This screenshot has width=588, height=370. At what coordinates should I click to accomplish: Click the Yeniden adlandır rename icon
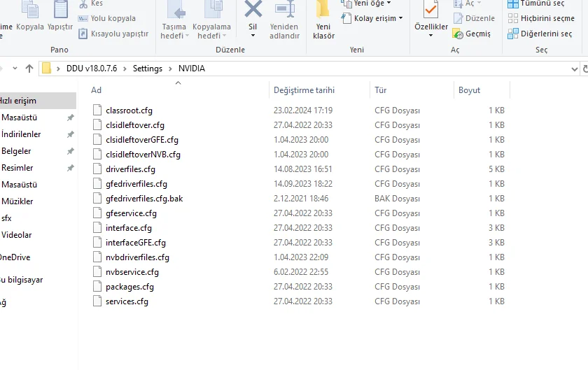pyautogui.click(x=285, y=9)
